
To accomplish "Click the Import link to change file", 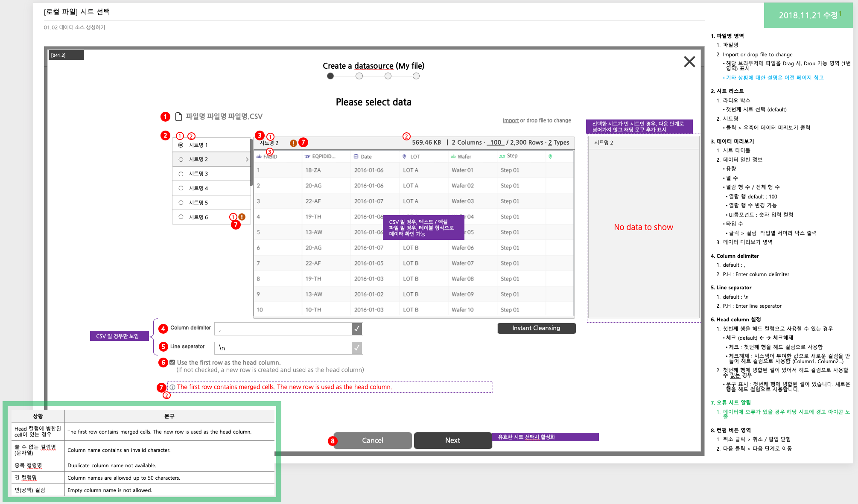I will 511,120.
